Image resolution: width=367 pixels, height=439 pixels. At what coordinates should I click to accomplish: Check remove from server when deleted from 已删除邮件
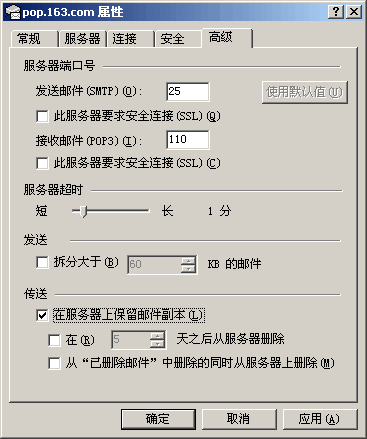click(54, 363)
